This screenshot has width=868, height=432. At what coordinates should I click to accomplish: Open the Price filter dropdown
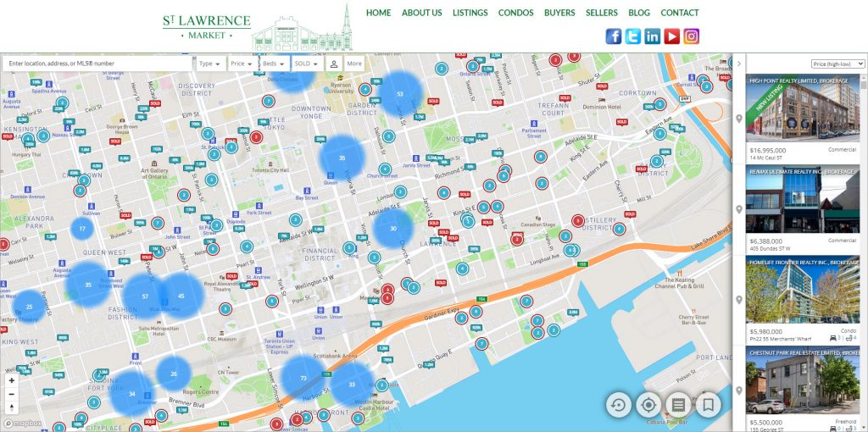point(241,64)
